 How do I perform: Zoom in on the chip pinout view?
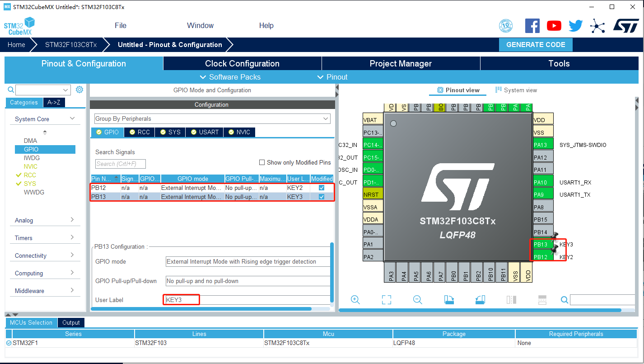355,300
